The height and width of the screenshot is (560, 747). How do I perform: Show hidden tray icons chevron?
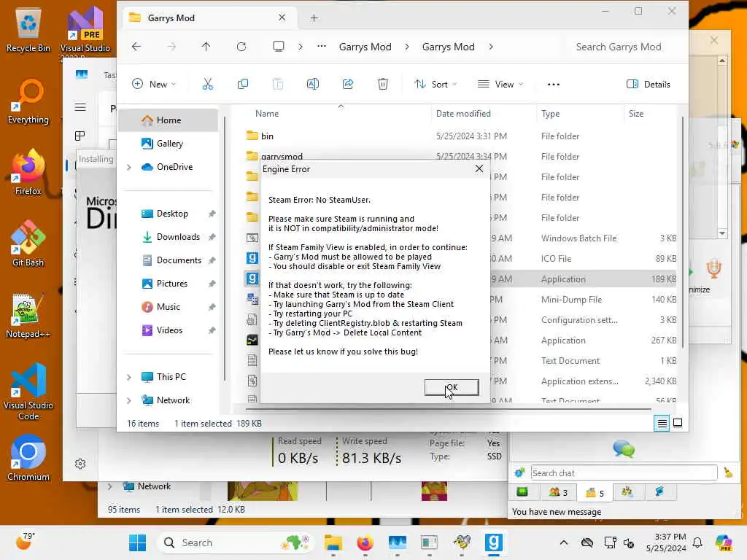(564, 542)
